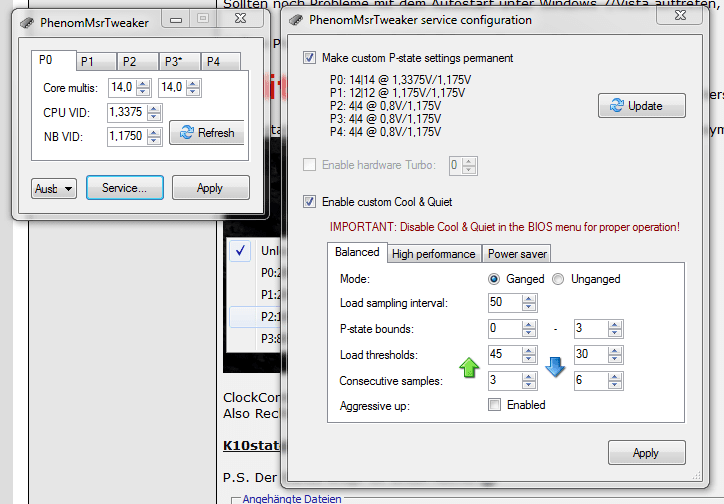724x504 pixels.
Task: Click the green up arrow icon
Action: click(469, 367)
